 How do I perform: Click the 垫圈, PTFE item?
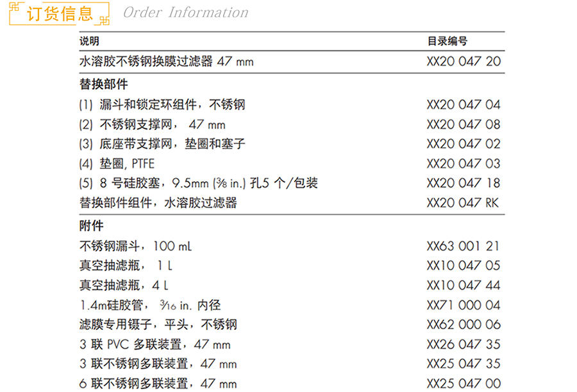(117, 164)
